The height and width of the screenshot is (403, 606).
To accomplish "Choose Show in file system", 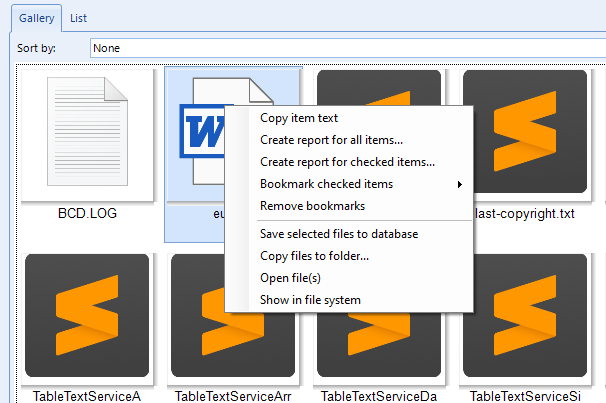I will [x=310, y=300].
